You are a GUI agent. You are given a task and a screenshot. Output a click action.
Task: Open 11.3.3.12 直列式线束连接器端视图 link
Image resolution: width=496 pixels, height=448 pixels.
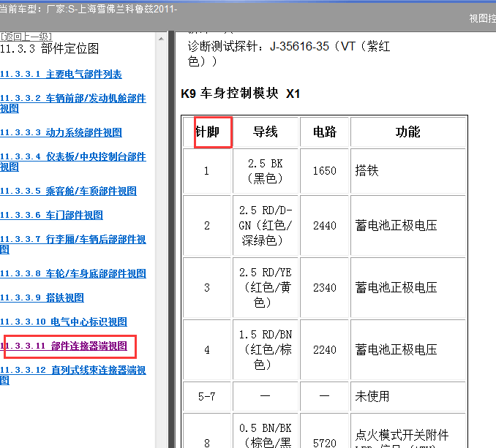(x=72, y=375)
